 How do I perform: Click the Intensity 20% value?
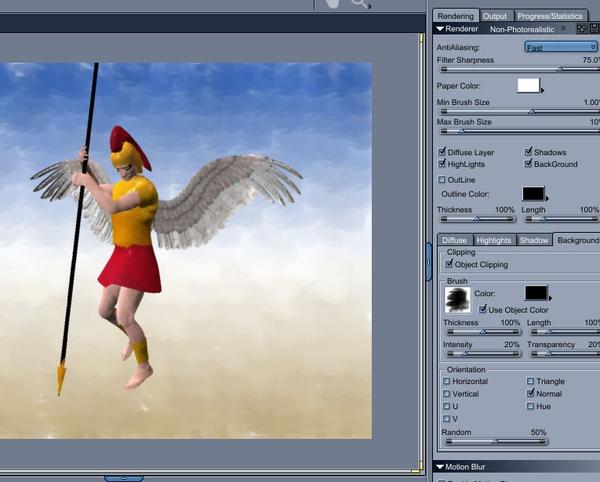(511, 344)
